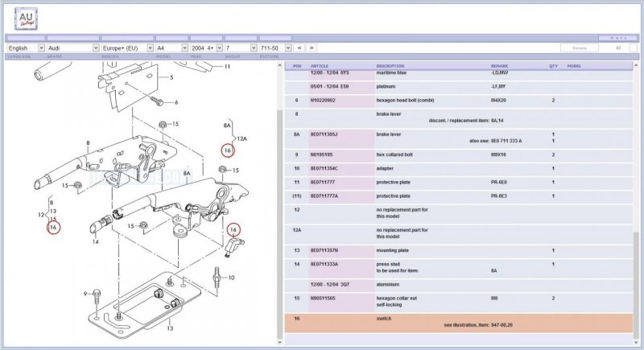Click circled callout 16 near handbrake grip
644x350 pixels.
tap(53, 228)
